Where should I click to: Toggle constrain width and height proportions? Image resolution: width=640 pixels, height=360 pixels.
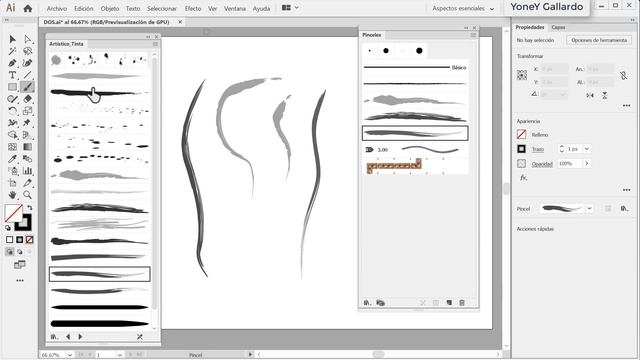pyautogui.click(x=623, y=75)
